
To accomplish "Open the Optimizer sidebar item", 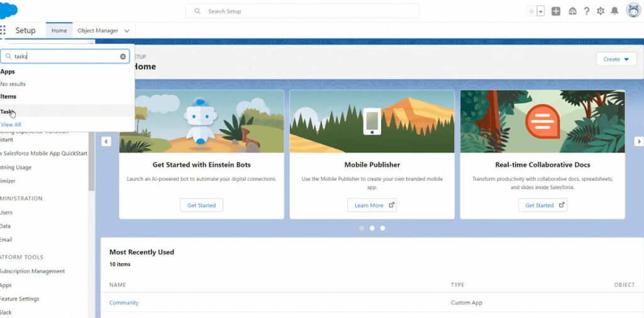I will 8,181.
